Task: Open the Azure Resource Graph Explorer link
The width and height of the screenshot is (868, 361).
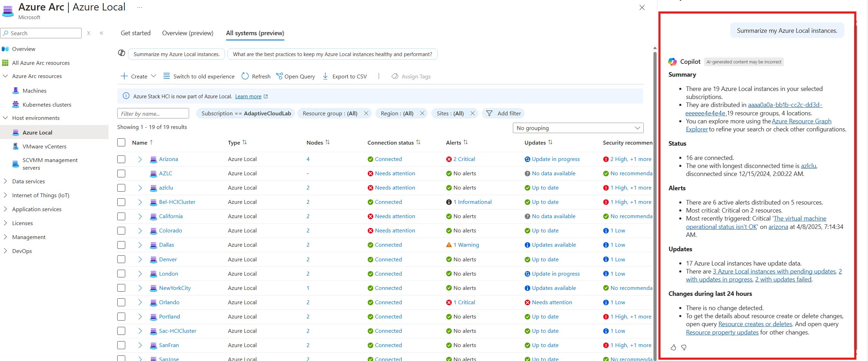Action: coord(801,121)
